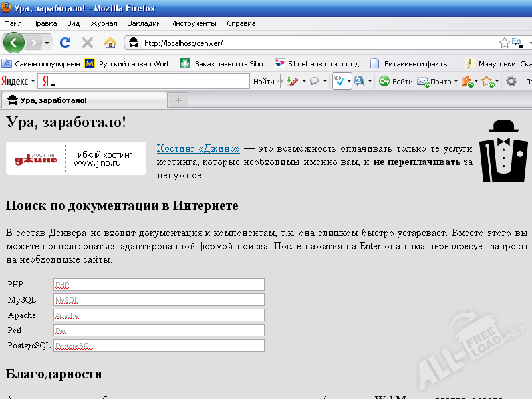Click the Yandex bar settings gear icon
Screen dimensions: 532x399
click(x=511, y=82)
